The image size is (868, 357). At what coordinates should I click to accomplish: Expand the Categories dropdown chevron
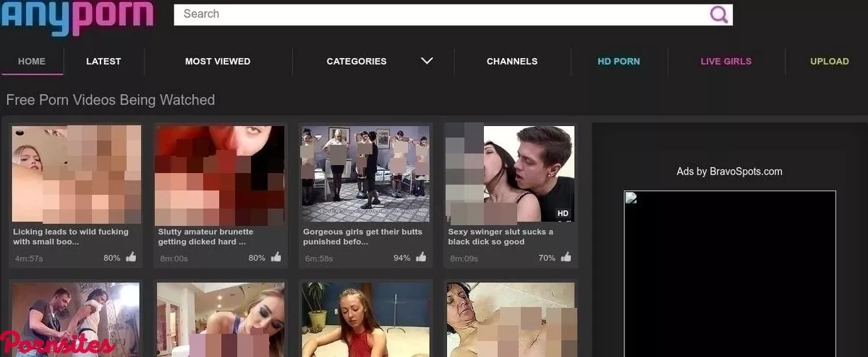[427, 61]
